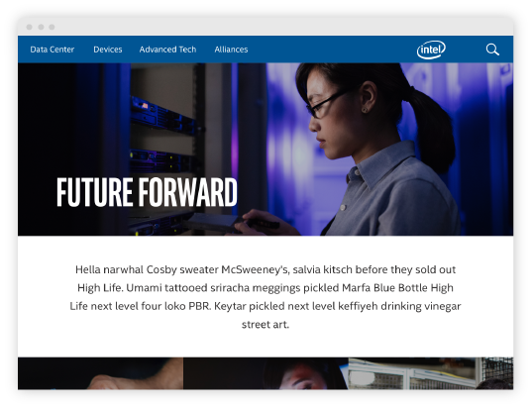Click the third gray window dot

pos(52,27)
